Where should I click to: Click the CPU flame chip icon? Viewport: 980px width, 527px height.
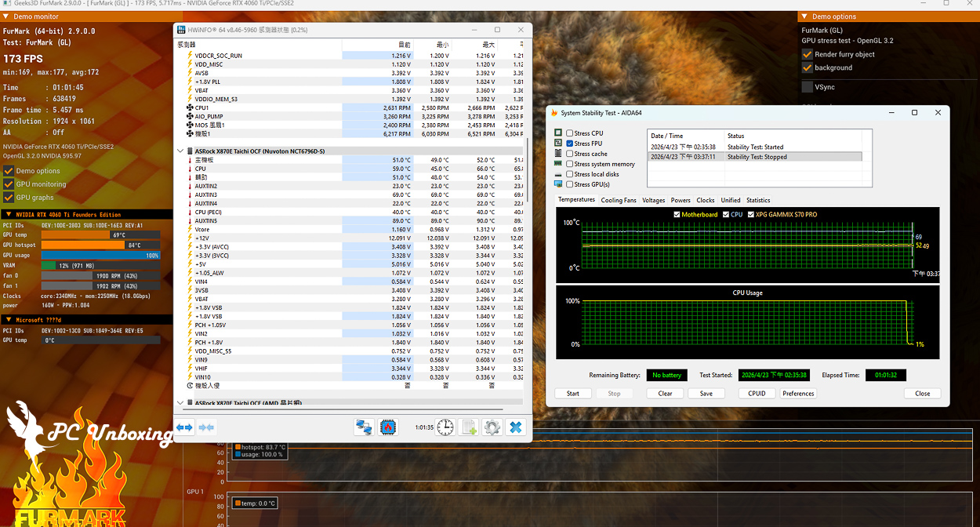(388, 427)
